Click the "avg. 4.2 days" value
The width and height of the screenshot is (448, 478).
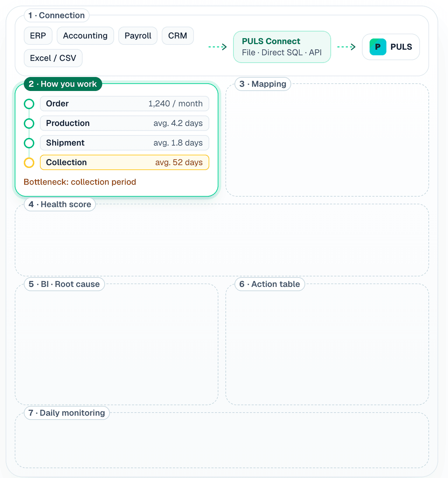(x=178, y=123)
